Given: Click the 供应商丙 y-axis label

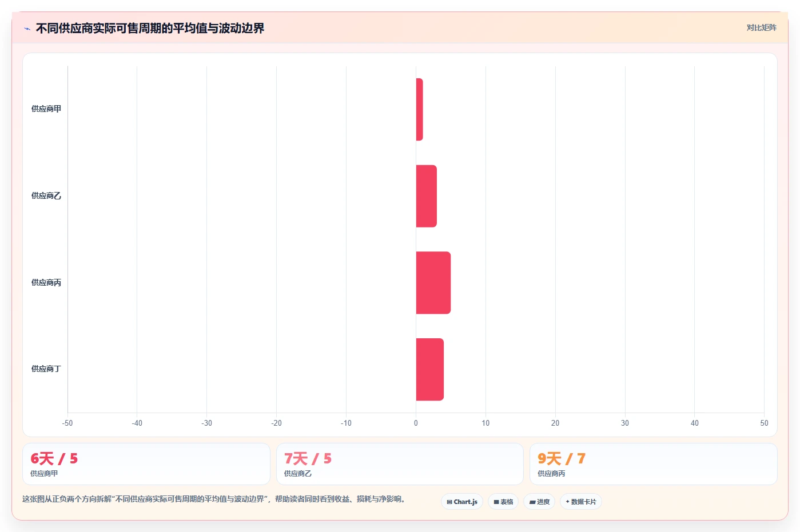Looking at the screenshot, I should click(46, 283).
